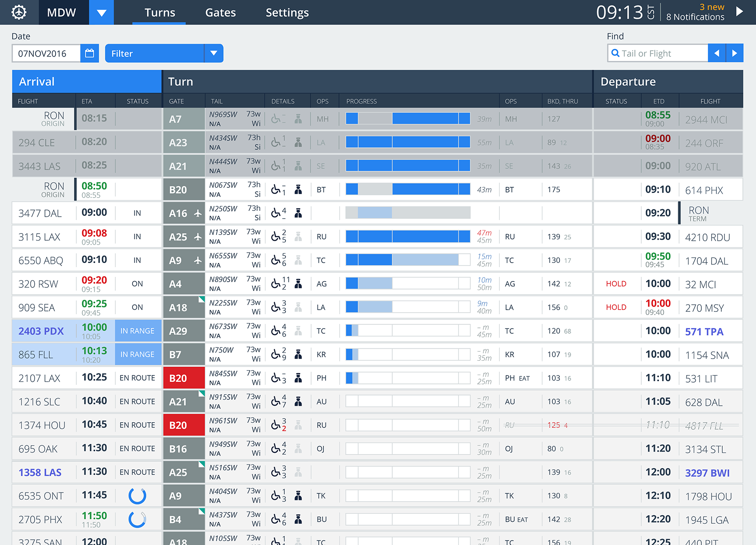Click the right navigation arrow beside Find
Image resolution: width=756 pixels, height=545 pixels.
coord(735,52)
